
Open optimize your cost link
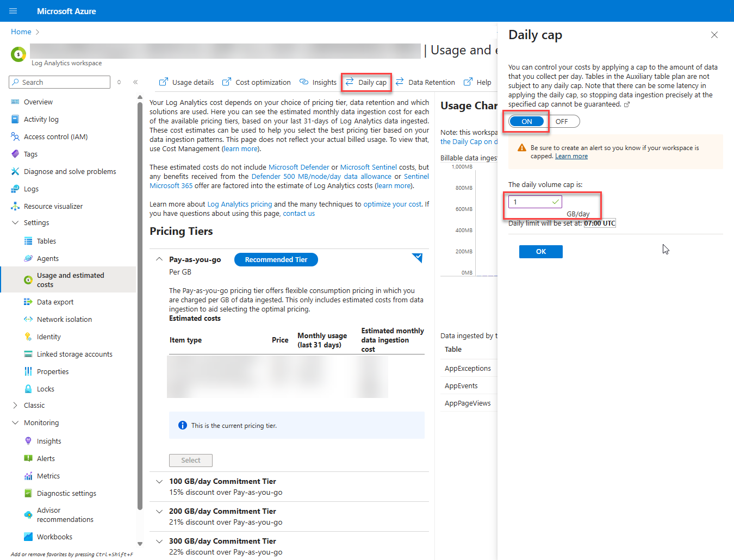(393, 204)
